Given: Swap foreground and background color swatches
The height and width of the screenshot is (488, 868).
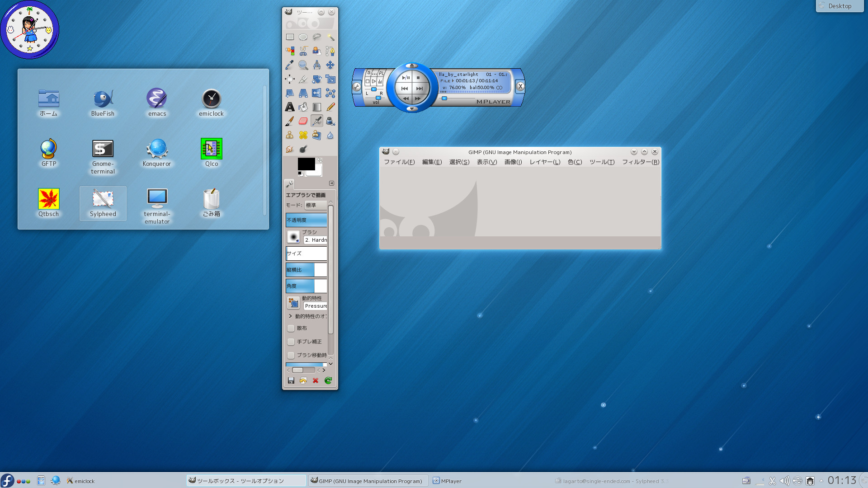Looking at the screenshot, I should point(319,160).
